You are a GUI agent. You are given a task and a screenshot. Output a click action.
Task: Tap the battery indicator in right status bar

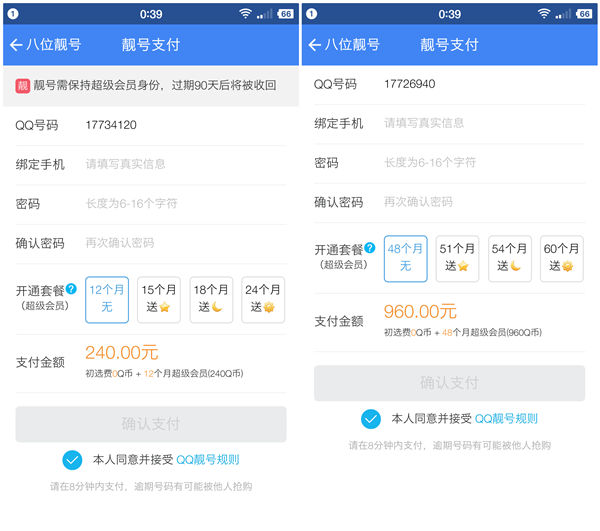point(584,14)
